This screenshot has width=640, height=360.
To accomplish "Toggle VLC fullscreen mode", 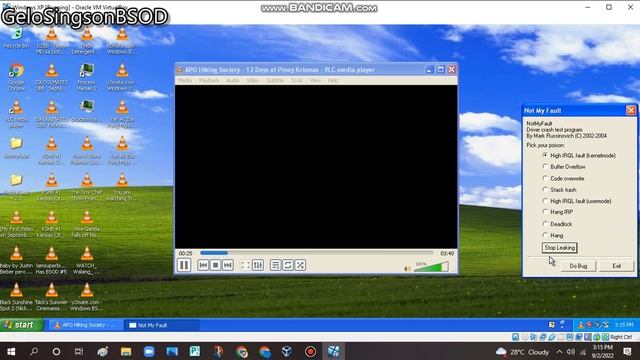I will [x=245, y=265].
